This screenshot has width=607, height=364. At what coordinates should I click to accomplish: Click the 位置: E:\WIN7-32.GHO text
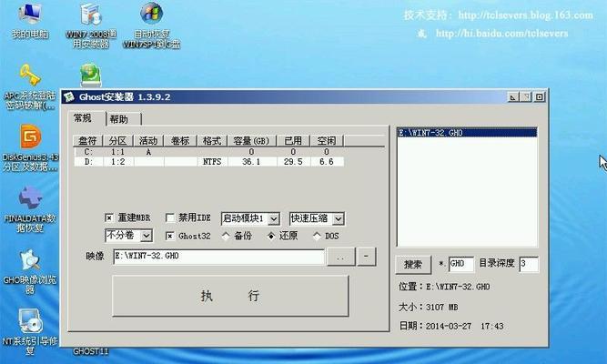click(x=444, y=287)
